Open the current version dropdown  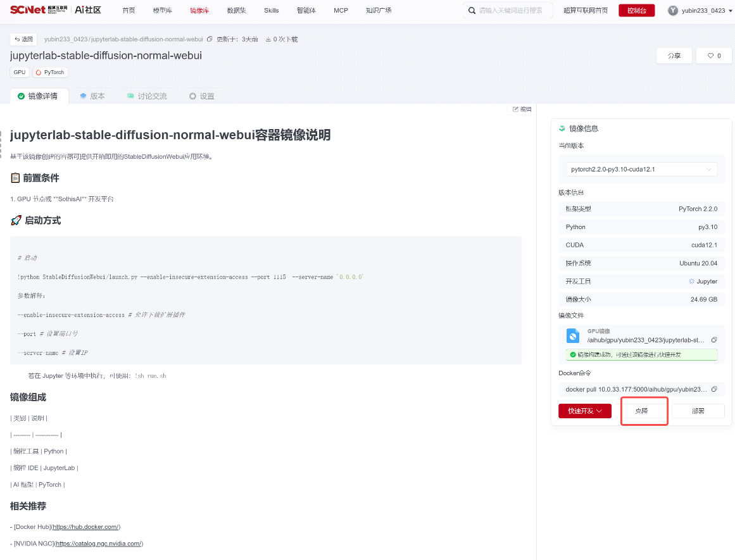(641, 169)
